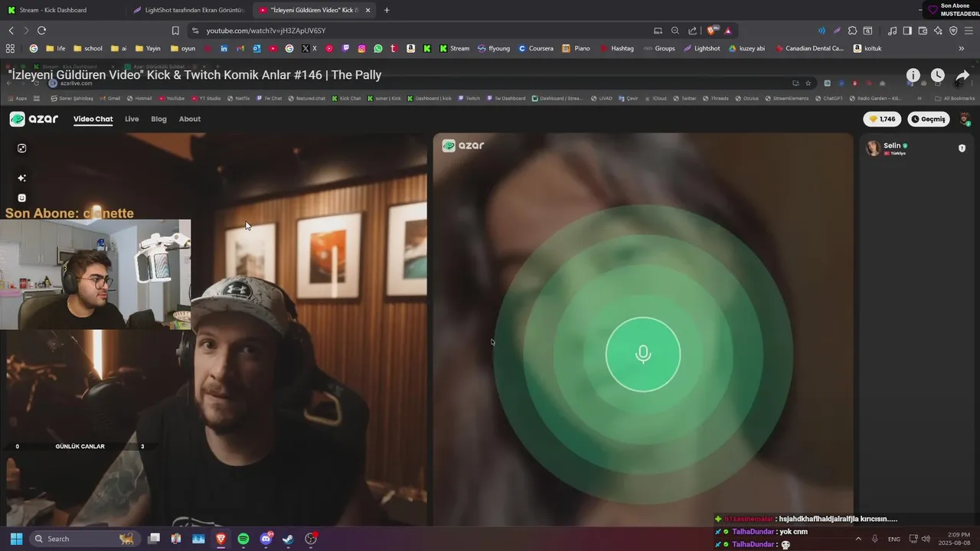The height and width of the screenshot is (551, 980).
Task: Open the Instagram bookmark icon
Action: pos(362,48)
